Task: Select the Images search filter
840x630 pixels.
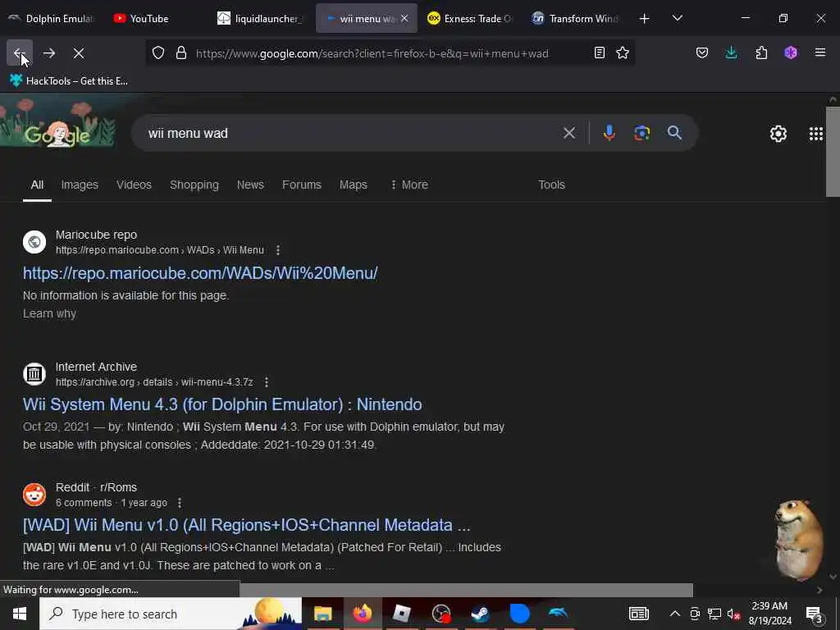Action: 80,185
